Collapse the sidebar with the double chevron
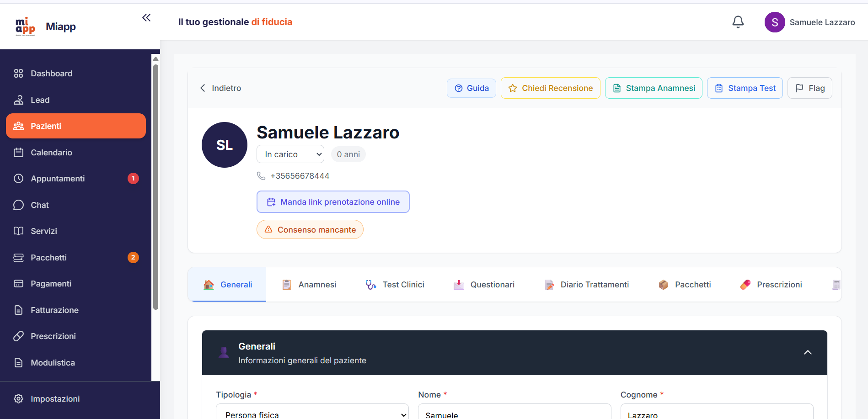 [x=146, y=17]
